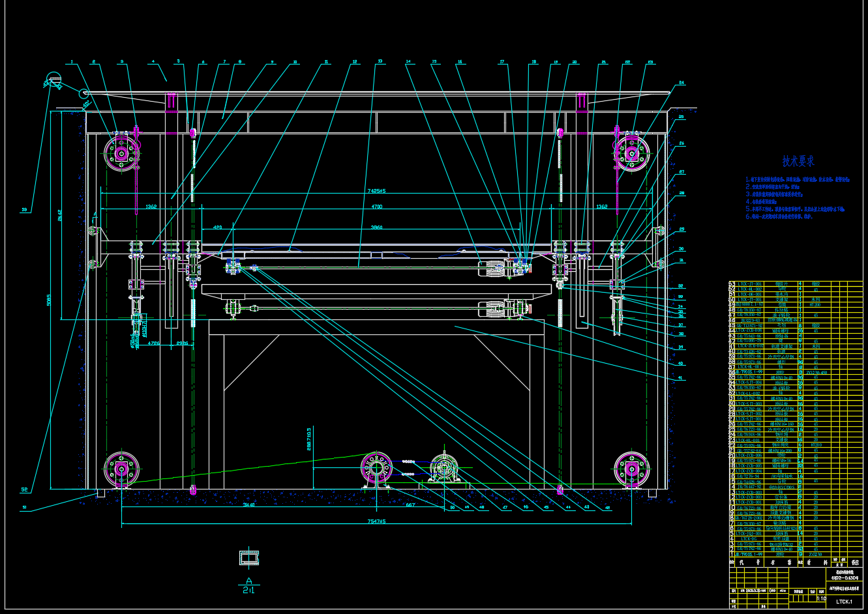Image resolution: width=868 pixels, height=614 pixels.
Task: Select the 420 dimension label
Action: [x=217, y=227]
